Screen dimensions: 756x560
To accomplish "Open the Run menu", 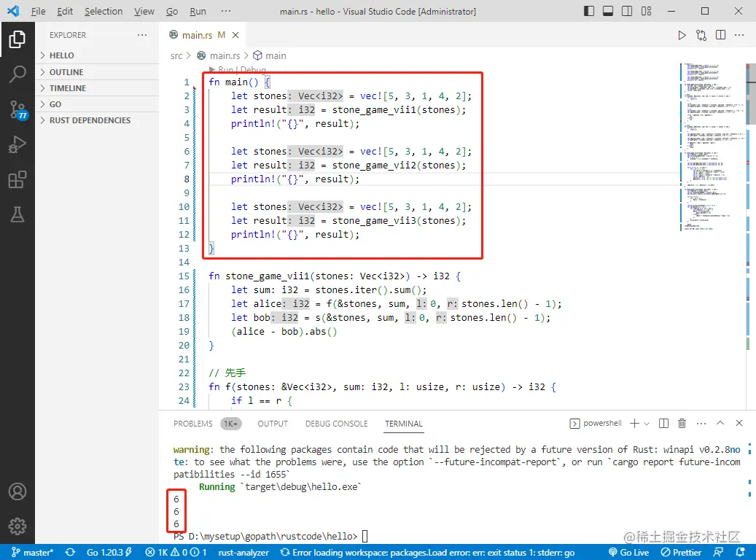I will (x=198, y=11).
